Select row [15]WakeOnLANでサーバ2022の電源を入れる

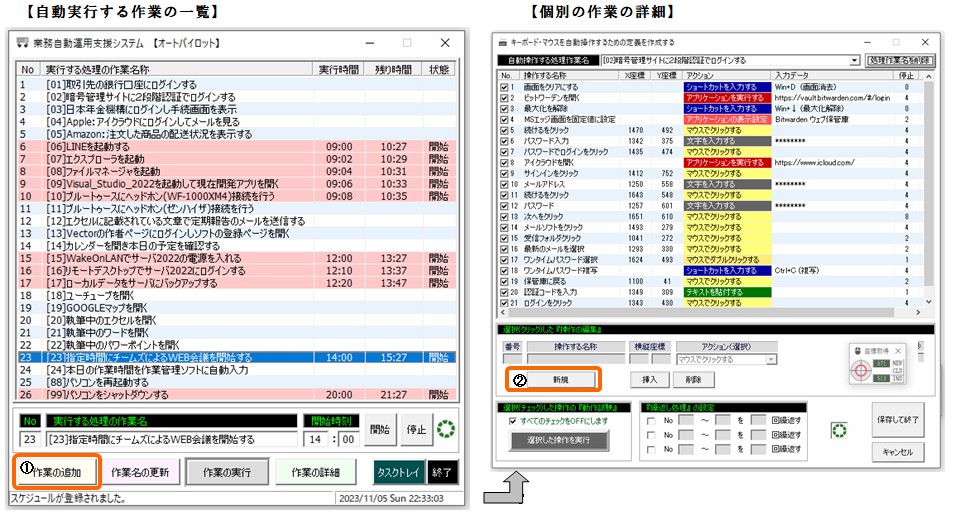tap(236, 258)
